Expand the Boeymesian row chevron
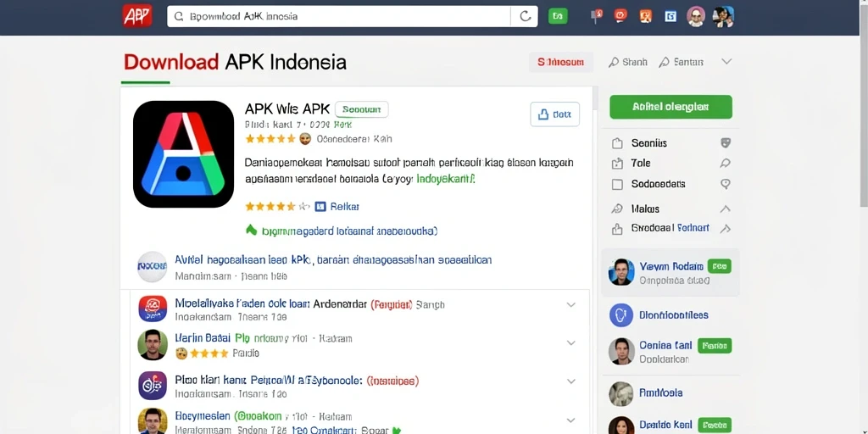 pos(570,420)
